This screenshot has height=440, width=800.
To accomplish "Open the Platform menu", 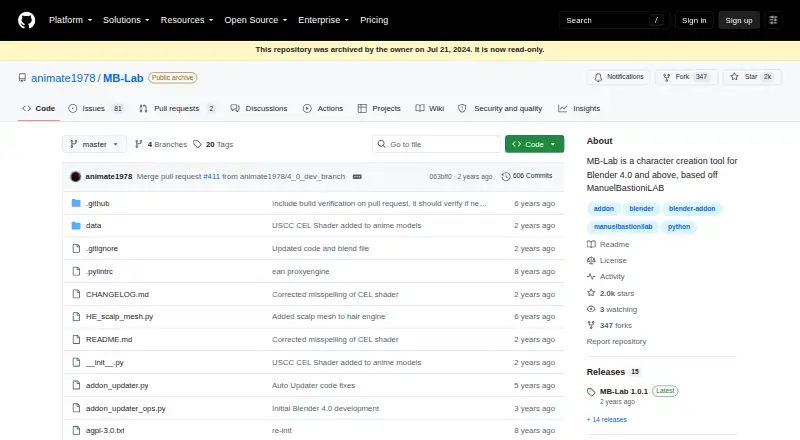I will [70, 20].
